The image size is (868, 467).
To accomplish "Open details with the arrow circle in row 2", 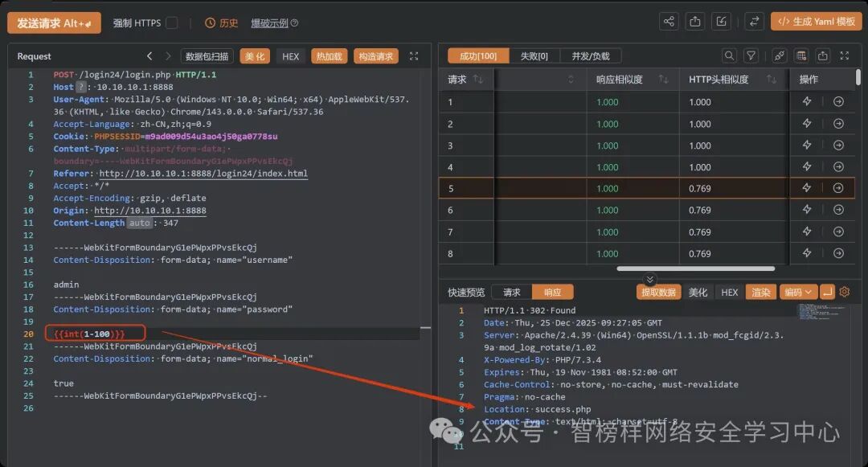I will tap(838, 124).
